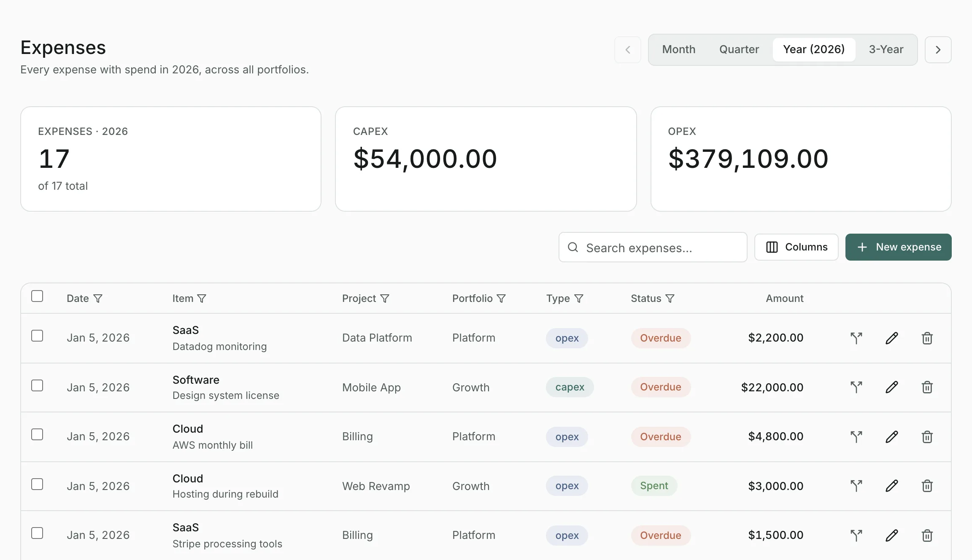The height and width of the screenshot is (560, 972).
Task: Click the Growth portfolio cell for Mobile App
Action: tap(471, 388)
